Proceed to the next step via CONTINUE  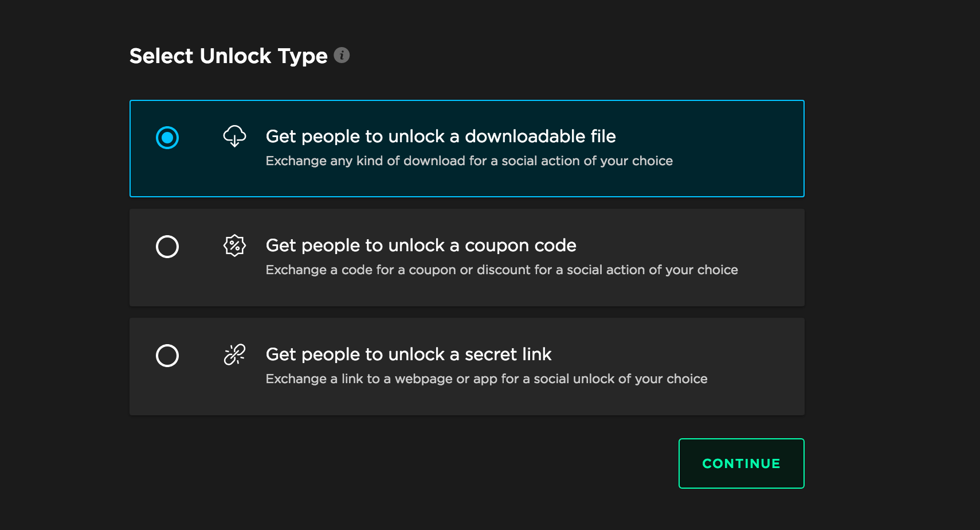742,463
